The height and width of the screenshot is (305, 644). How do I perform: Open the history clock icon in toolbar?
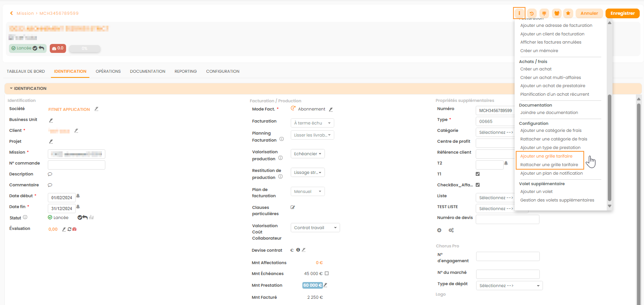point(532,13)
